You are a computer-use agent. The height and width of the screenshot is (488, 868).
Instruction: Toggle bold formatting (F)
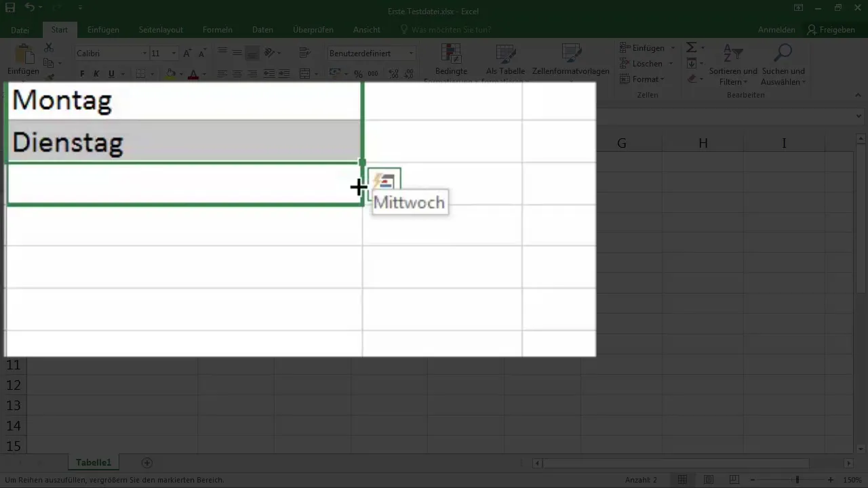pyautogui.click(x=82, y=74)
